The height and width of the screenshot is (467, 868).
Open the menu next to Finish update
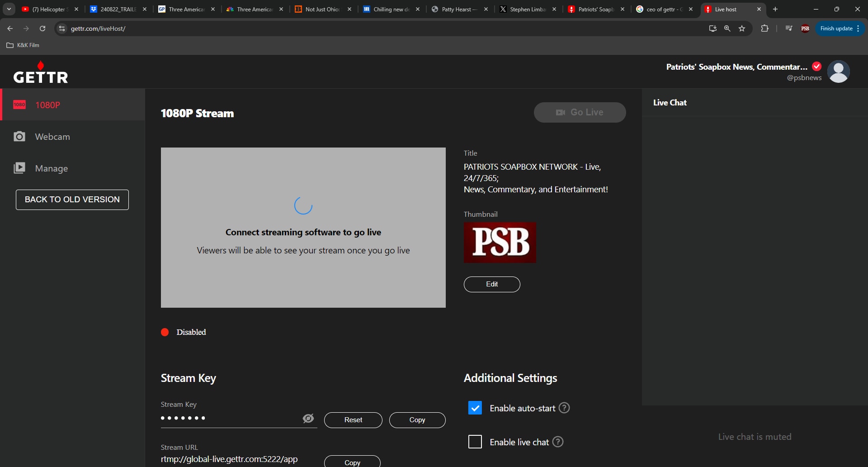coord(858,28)
